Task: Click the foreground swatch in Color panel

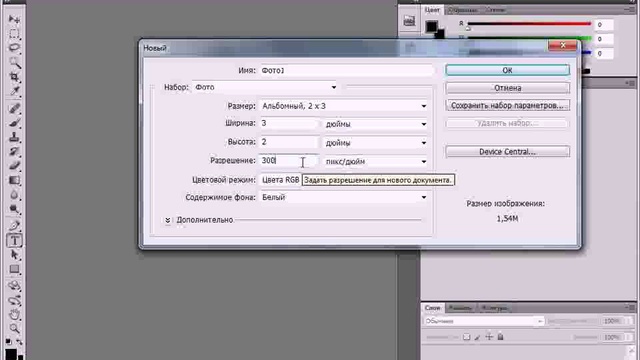Action: (431, 27)
